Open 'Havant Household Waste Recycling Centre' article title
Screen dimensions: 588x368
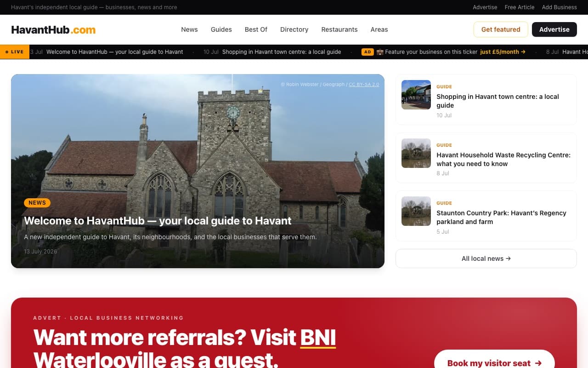pos(503,159)
